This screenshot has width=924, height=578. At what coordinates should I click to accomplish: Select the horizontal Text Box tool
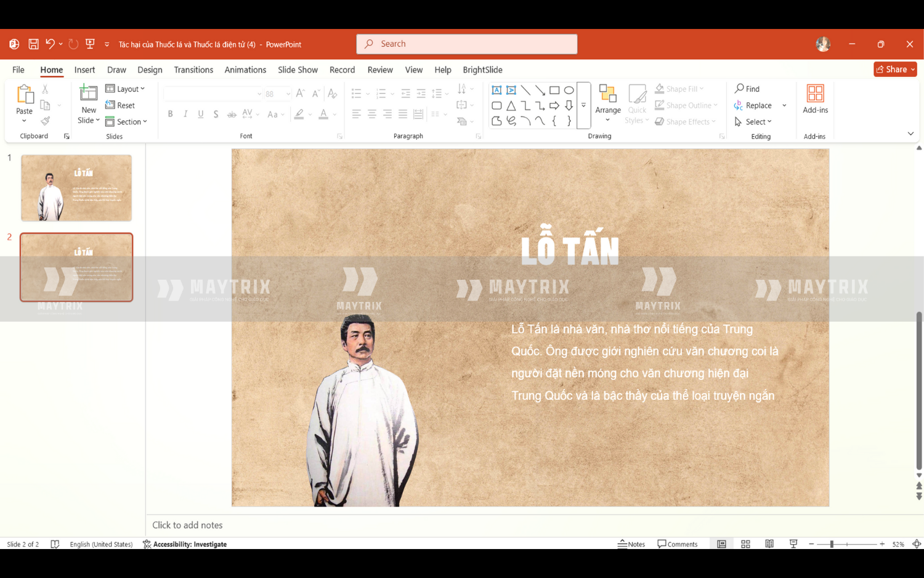tap(496, 90)
